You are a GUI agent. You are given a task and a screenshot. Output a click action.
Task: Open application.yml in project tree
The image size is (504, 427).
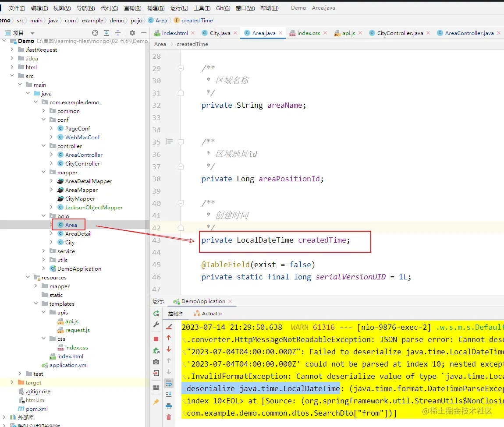tap(68, 365)
